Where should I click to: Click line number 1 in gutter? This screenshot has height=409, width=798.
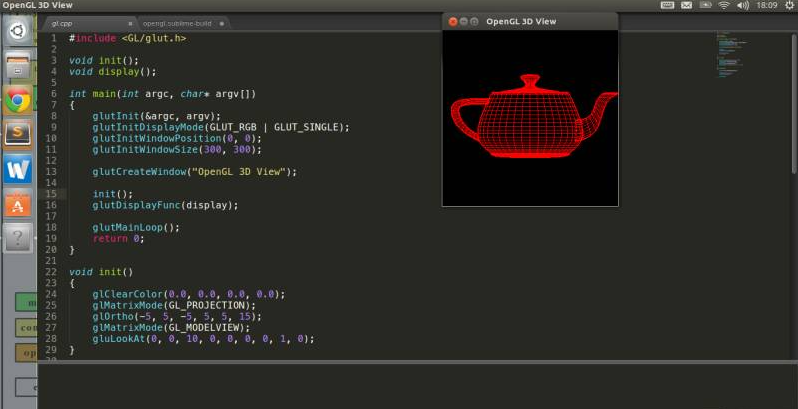click(x=54, y=38)
